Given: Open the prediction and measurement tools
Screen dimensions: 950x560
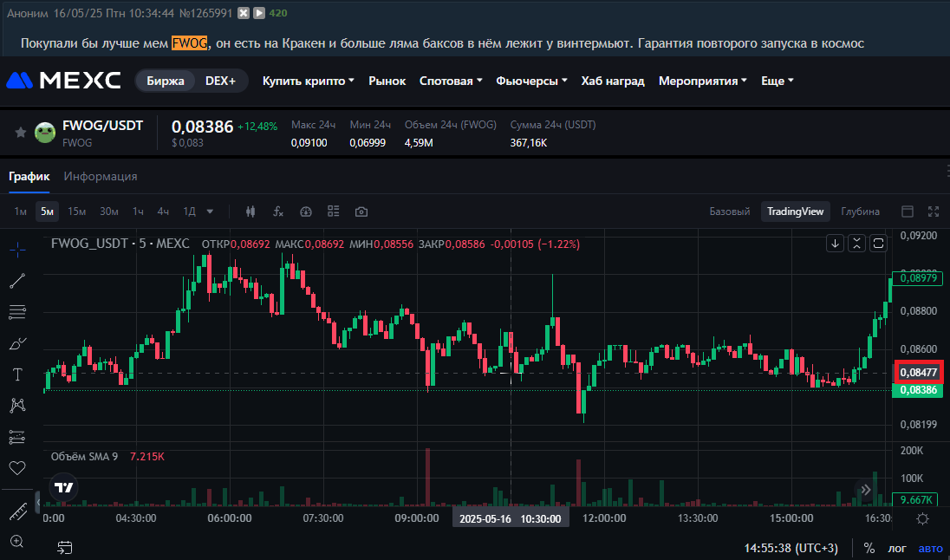Looking at the screenshot, I should 17,437.
